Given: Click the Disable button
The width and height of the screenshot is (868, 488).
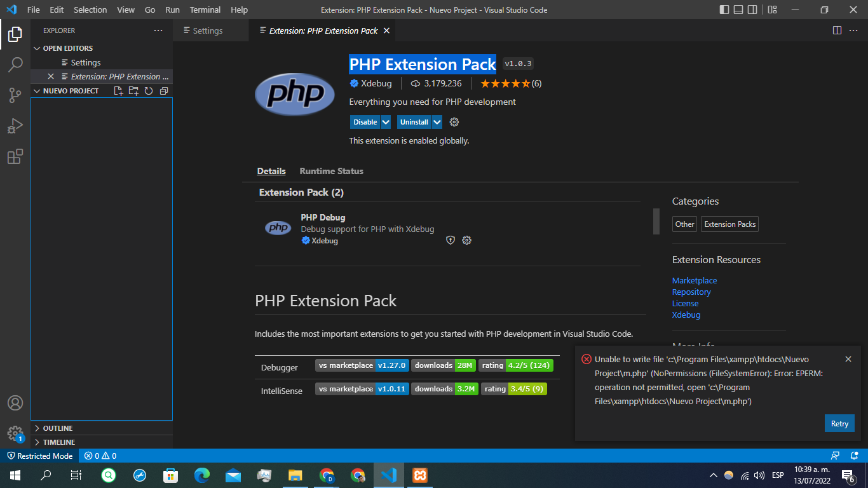Looking at the screenshot, I should pyautogui.click(x=365, y=122).
